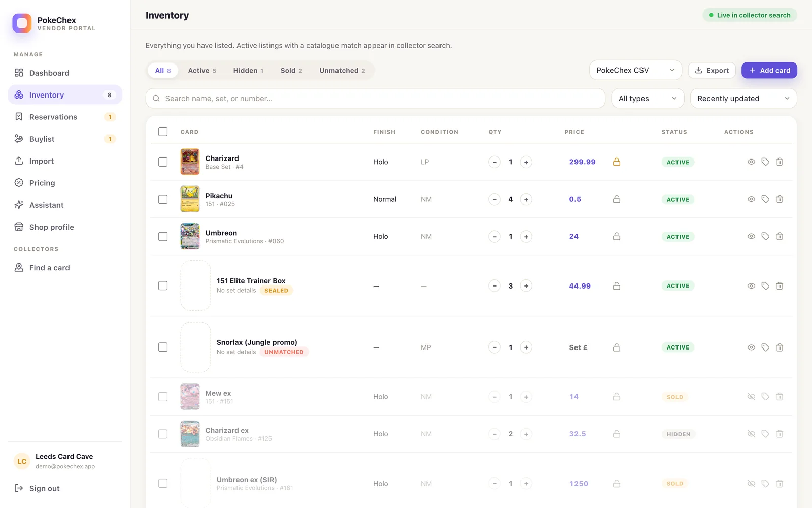This screenshot has width=812, height=508.
Task: Toggle visibility of the Snorlax listing
Action: tap(751, 347)
